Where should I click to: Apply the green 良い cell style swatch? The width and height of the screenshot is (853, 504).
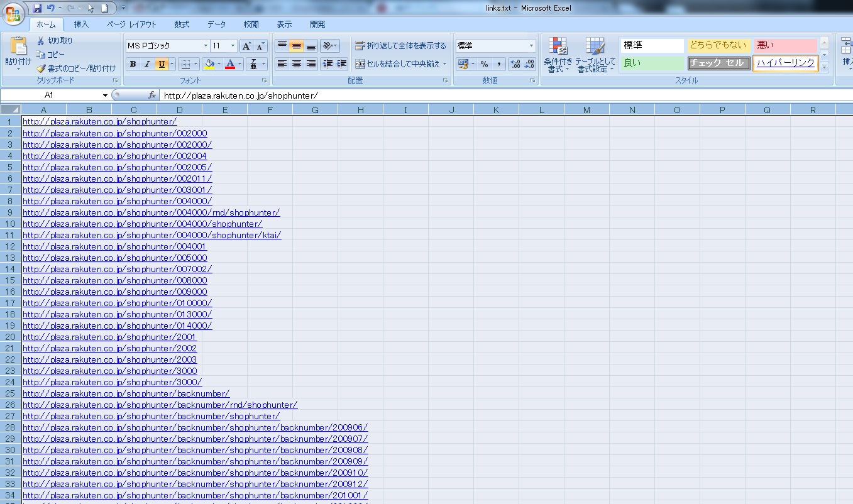(652, 63)
